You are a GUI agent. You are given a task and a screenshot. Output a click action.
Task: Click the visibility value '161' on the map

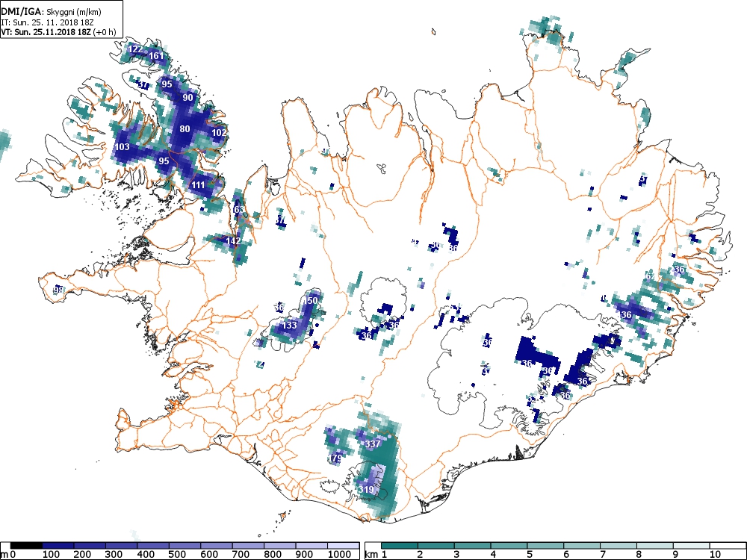tap(156, 56)
